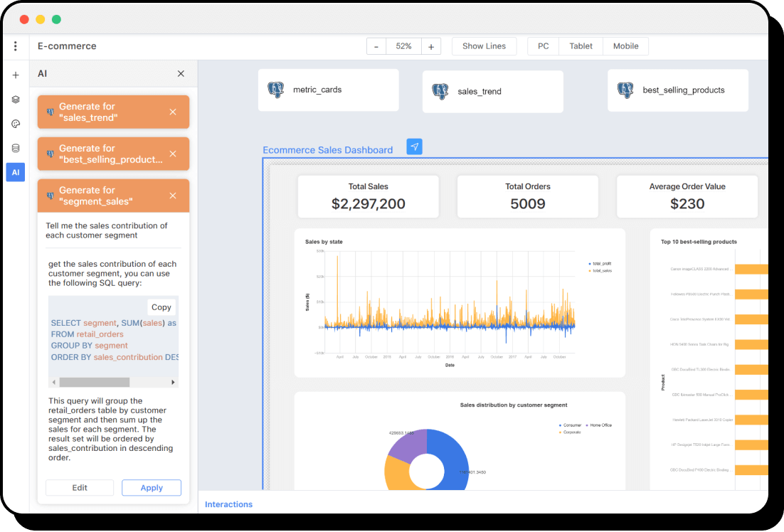Open the Interactions panel
The height and width of the screenshot is (532, 784).
(228, 504)
